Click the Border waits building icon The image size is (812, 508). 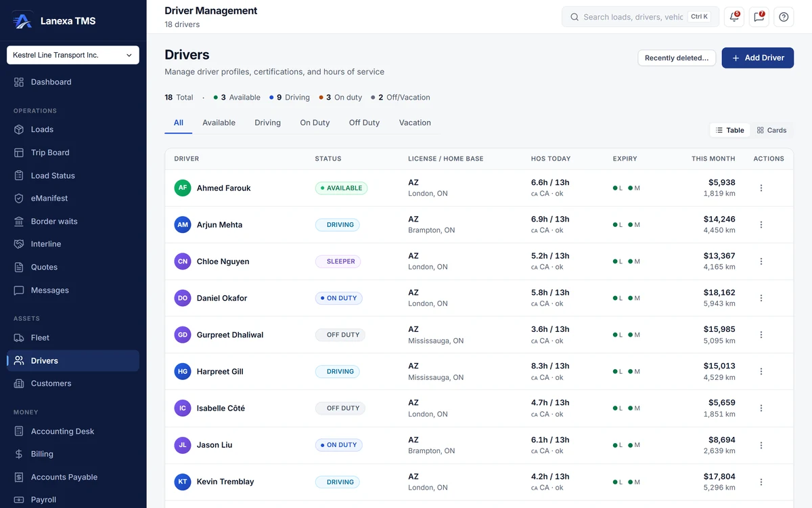[x=19, y=221]
